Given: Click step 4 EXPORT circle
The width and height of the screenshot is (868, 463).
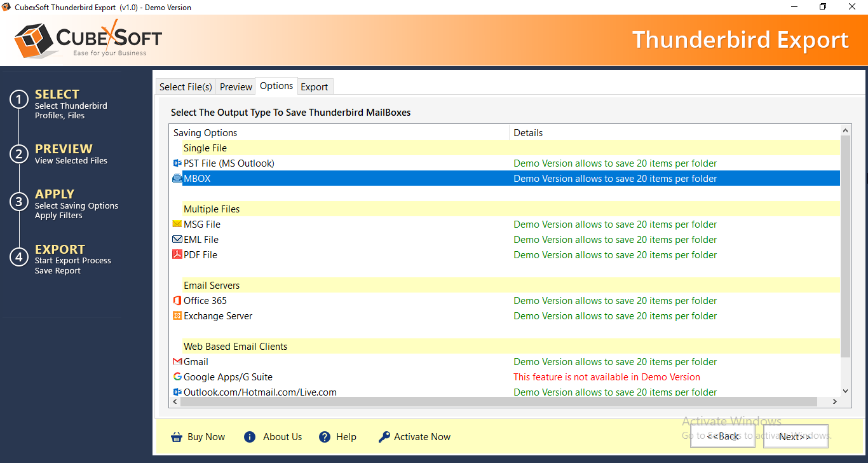Looking at the screenshot, I should point(19,257).
